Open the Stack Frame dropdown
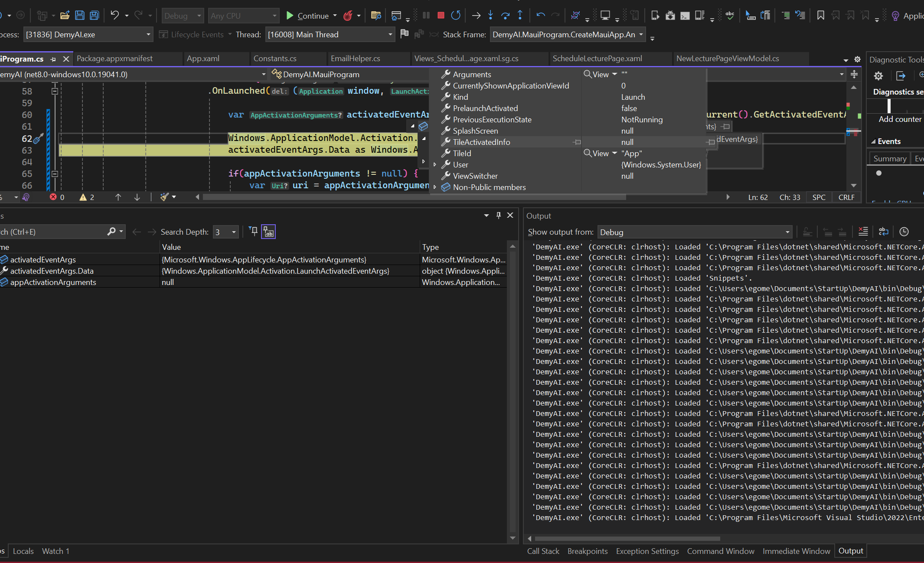924x563 pixels. pyautogui.click(x=568, y=34)
